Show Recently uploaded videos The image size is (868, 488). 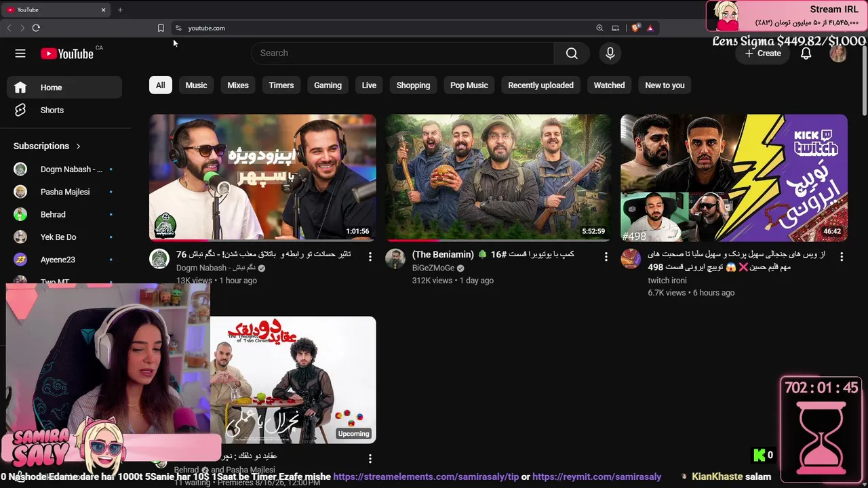coord(541,85)
